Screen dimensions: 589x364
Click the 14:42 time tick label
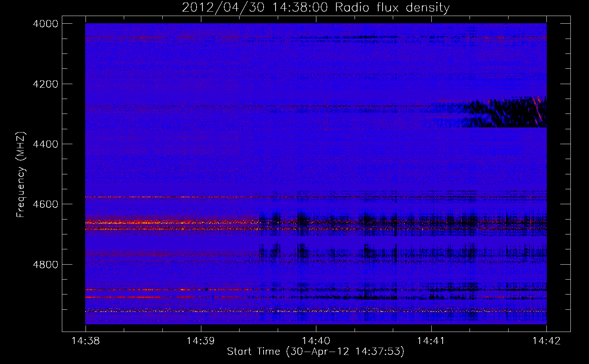tap(546, 341)
